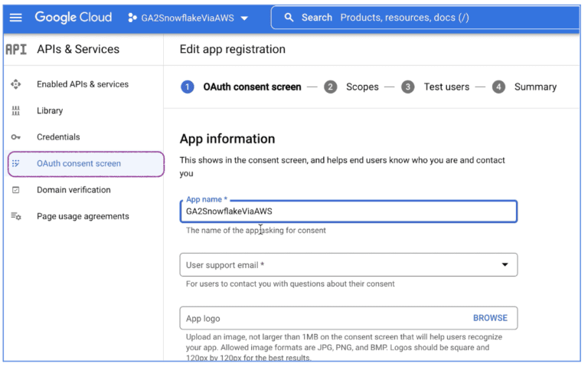Click BROWSE to upload app logo
588x367 pixels.
coord(490,318)
